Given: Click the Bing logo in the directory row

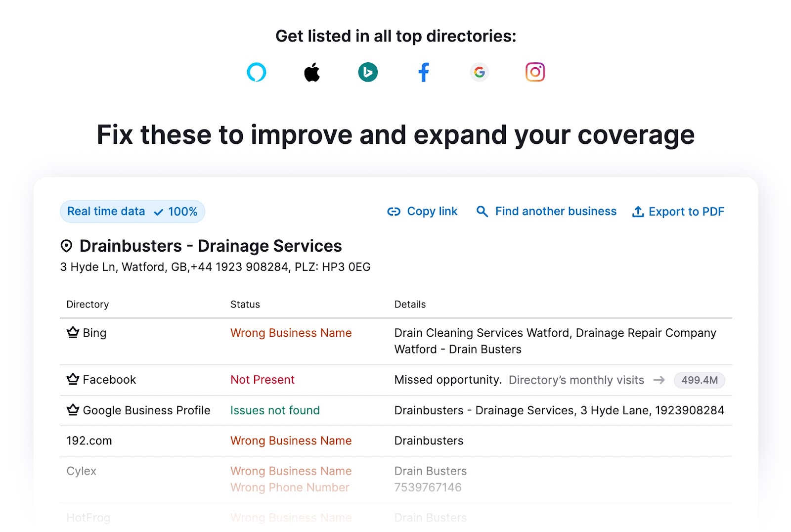Looking at the screenshot, I should pos(368,72).
